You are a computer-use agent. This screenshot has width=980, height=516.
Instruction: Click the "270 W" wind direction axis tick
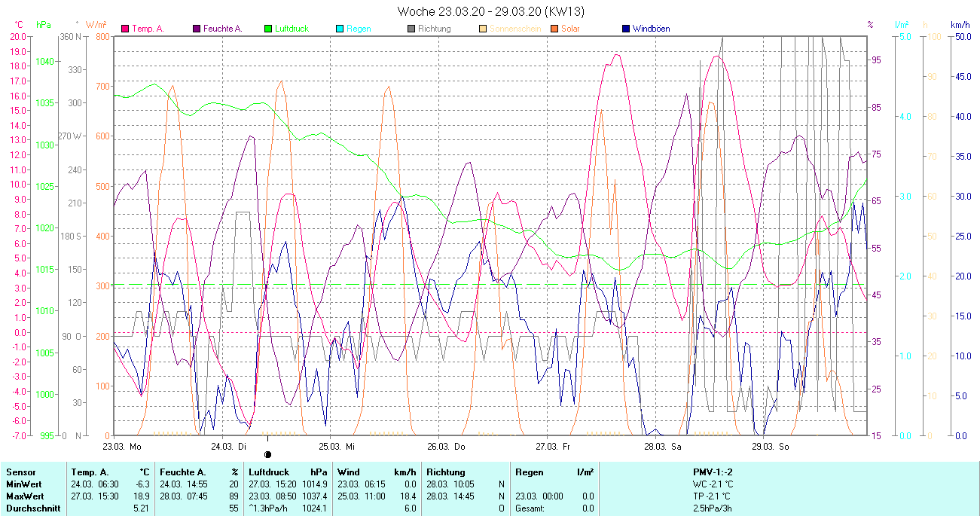69,136
